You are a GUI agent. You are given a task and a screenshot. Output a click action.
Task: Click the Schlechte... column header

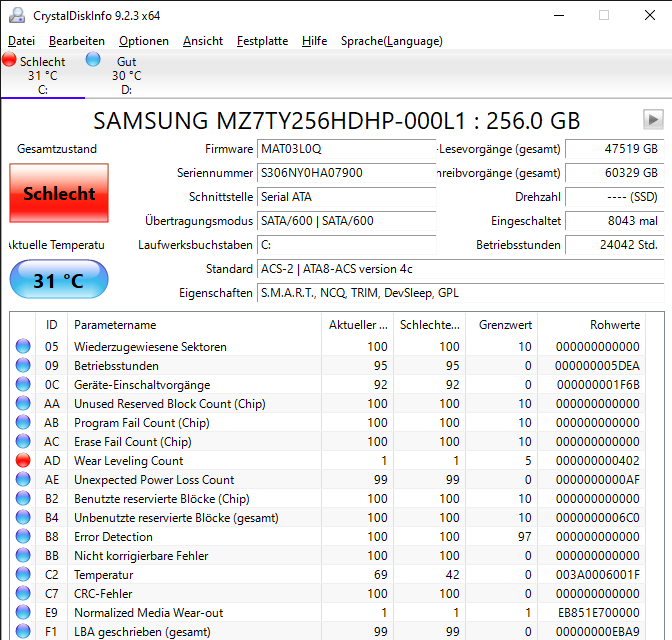[x=429, y=325]
